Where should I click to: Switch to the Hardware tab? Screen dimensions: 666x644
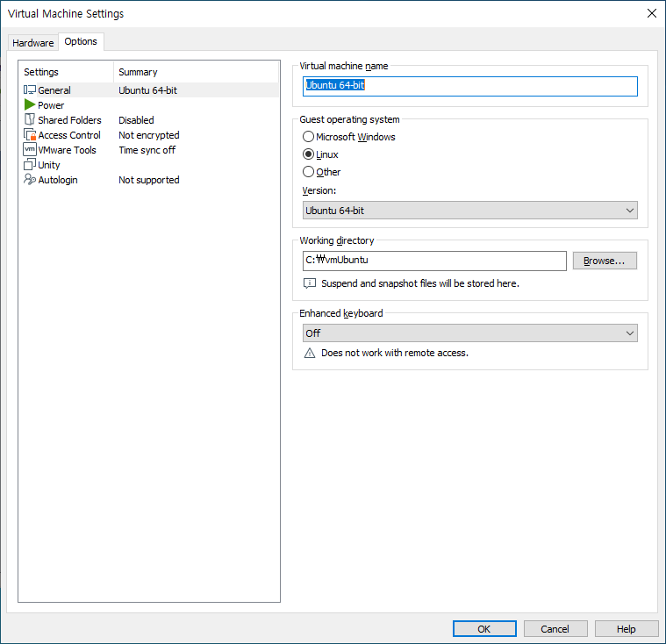[32, 43]
